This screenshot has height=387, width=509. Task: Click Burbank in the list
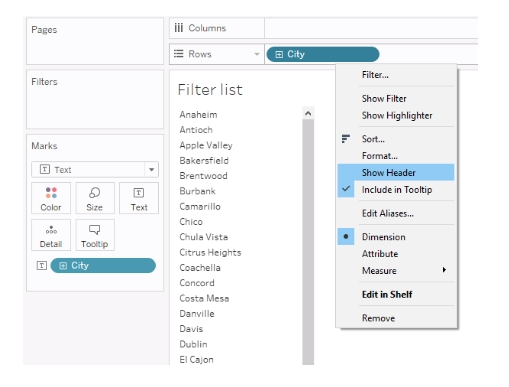coord(197,191)
